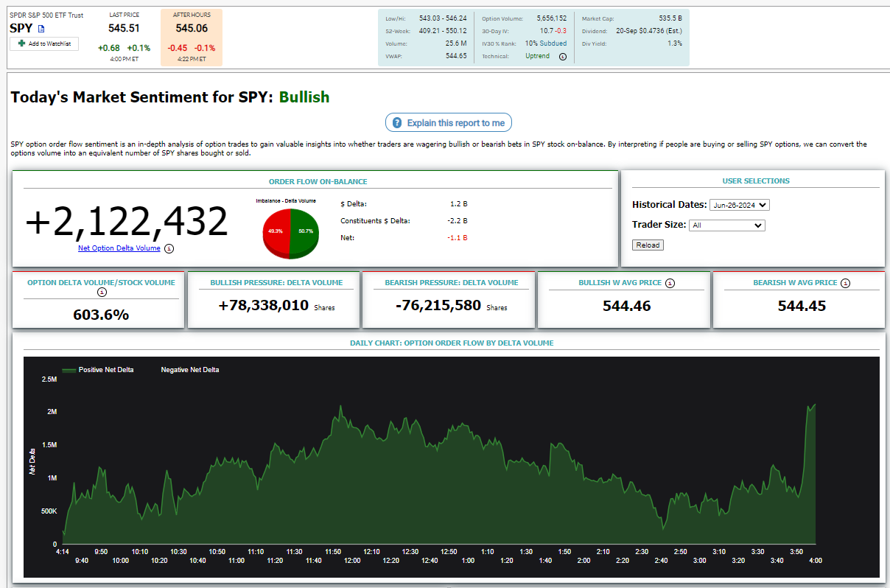Click the SPY ticker symbol
This screenshot has height=588, width=890.
(21, 28)
